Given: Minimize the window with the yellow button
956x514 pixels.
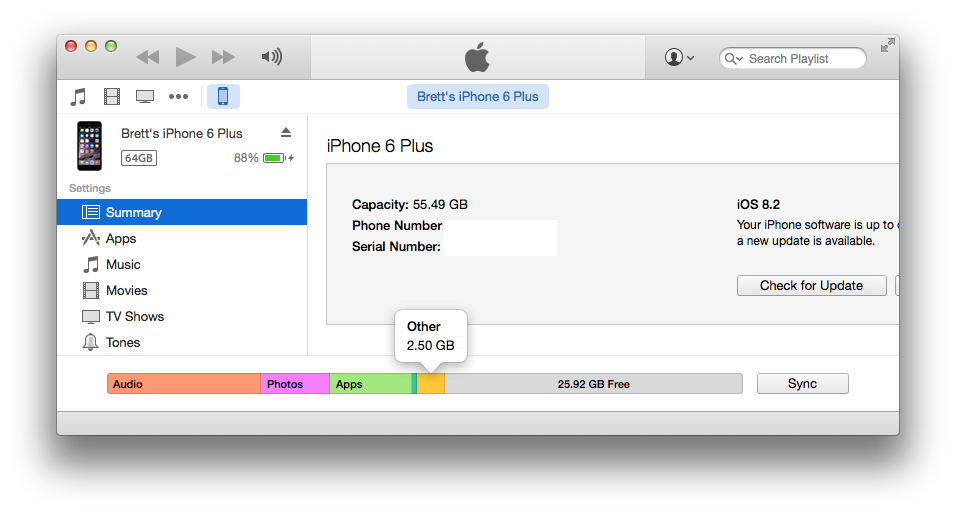Looking at the screenshot, I should tap(91, 46).
